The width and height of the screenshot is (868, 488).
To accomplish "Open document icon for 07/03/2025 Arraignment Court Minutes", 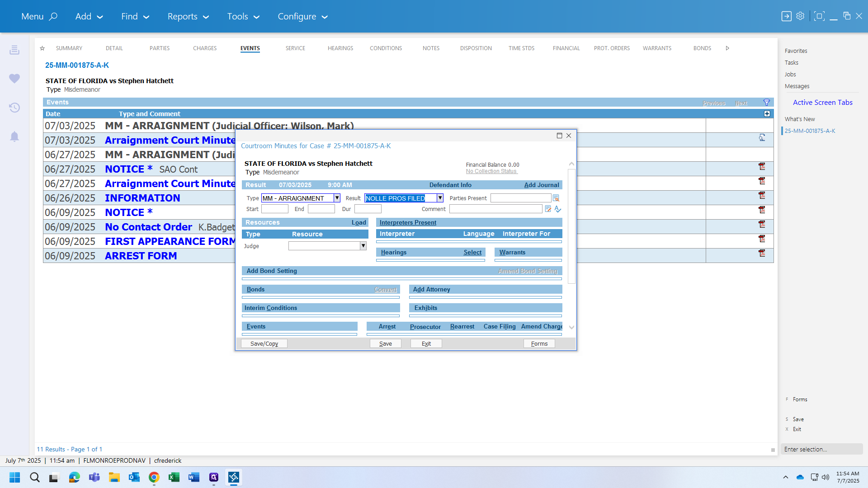I will (x=762, y=138).
